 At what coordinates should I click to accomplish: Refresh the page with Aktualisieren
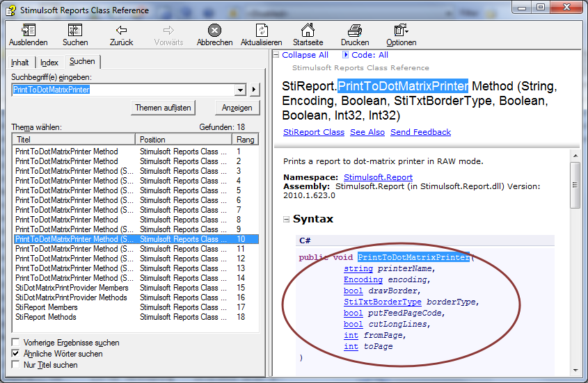point(262,31)
